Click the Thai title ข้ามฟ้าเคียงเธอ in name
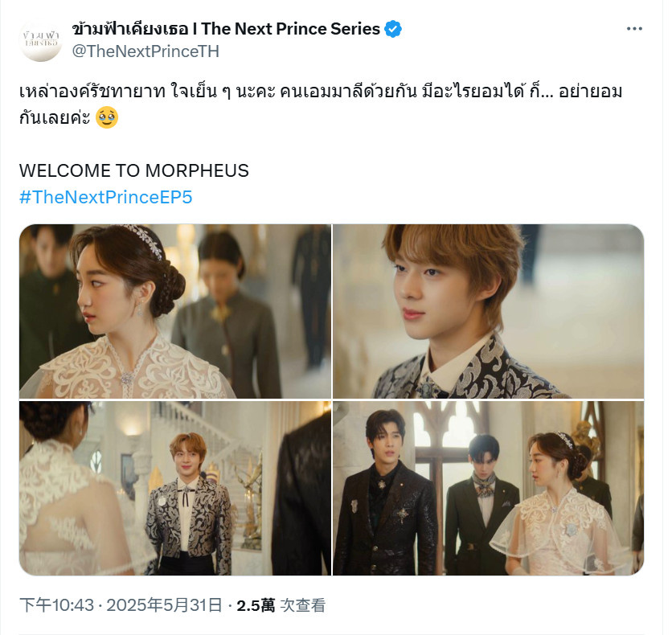The image size is (672, 635). pyautogui.click(x=130, y=29)
